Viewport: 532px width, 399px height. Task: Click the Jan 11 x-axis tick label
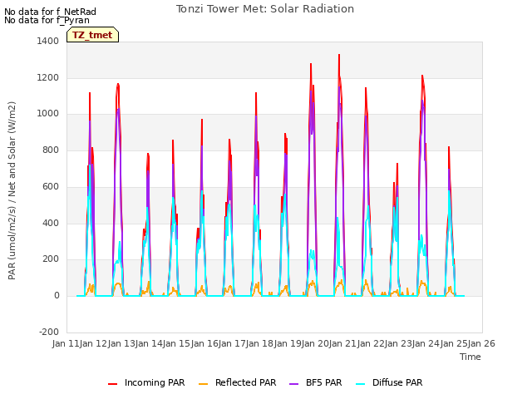pos(66,343)
